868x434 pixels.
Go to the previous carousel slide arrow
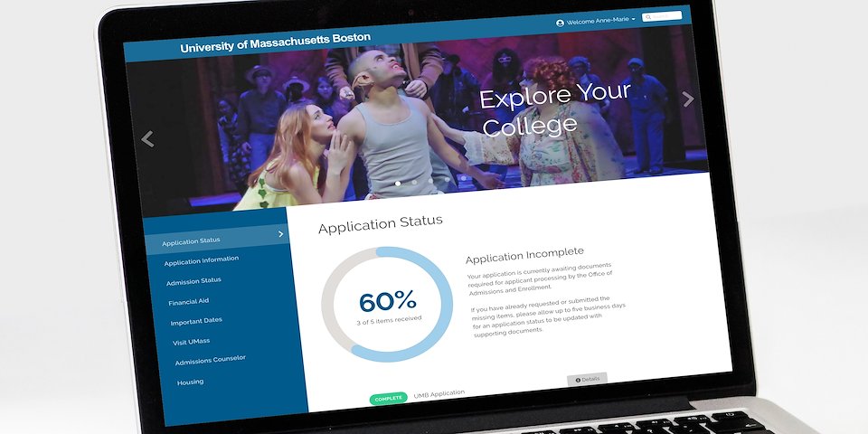147,138
